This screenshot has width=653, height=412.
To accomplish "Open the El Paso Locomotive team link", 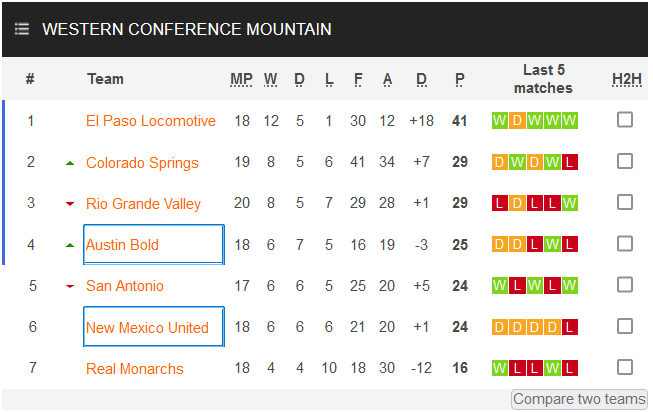I will click(x=151, y=121).
